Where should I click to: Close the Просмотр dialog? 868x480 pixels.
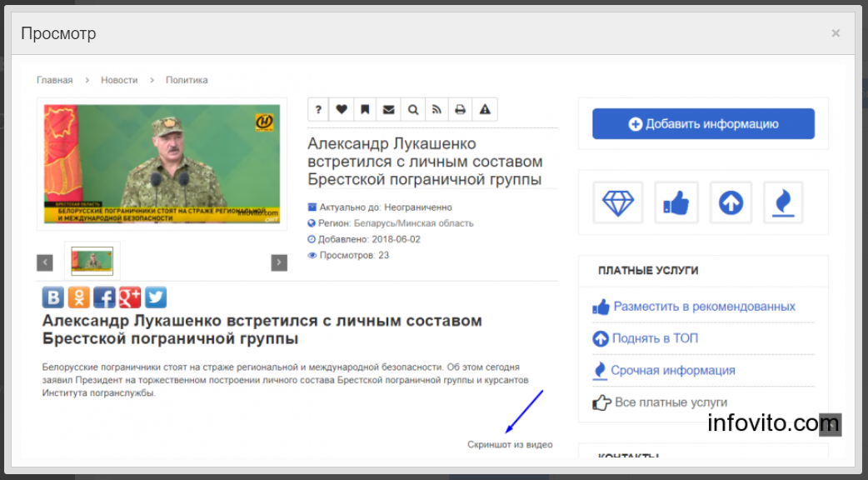836,33
